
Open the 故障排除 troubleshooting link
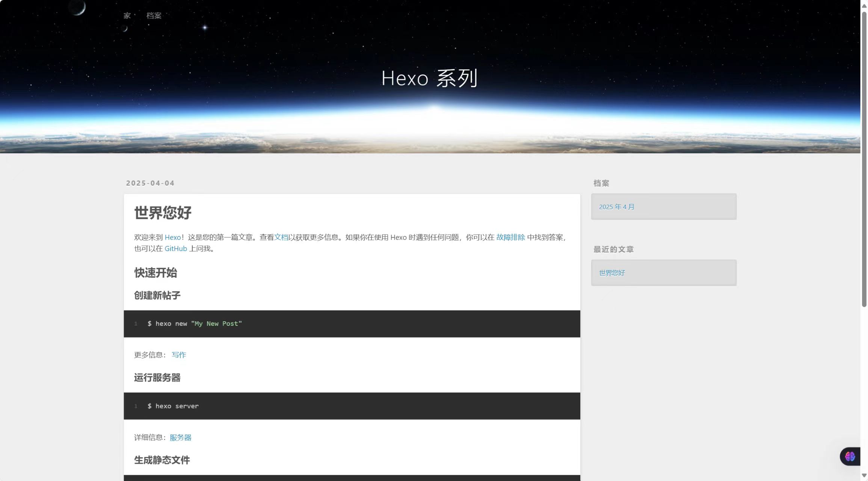(510, 237)
